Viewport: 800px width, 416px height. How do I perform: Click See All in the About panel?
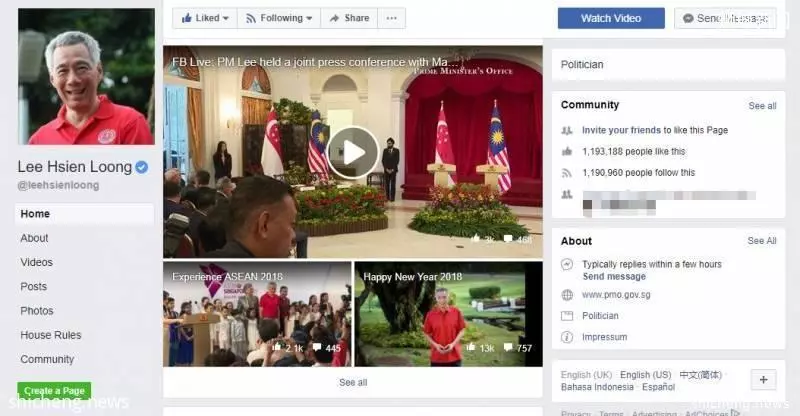(762, 240)
